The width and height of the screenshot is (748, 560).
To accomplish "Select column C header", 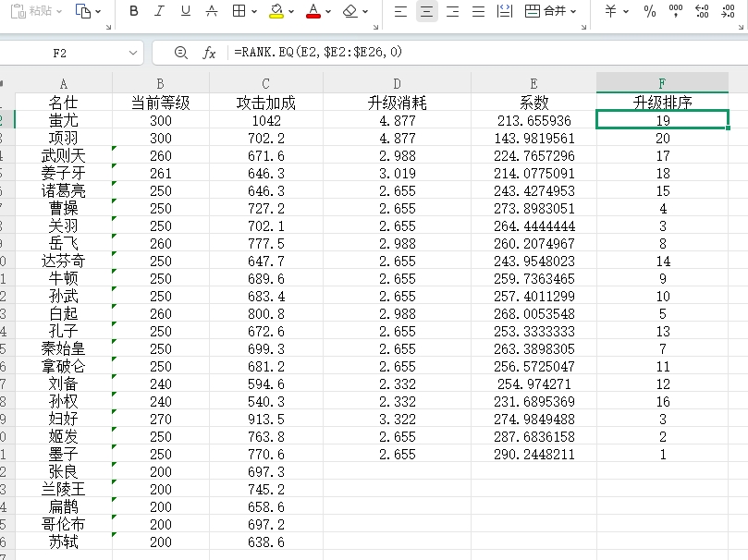I will pyautogui.click(x=266, y=84).
